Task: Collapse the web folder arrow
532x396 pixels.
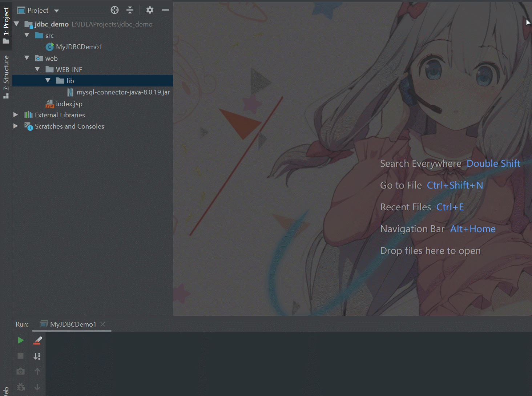Action: pyautogui.click(x=27, y=58)
